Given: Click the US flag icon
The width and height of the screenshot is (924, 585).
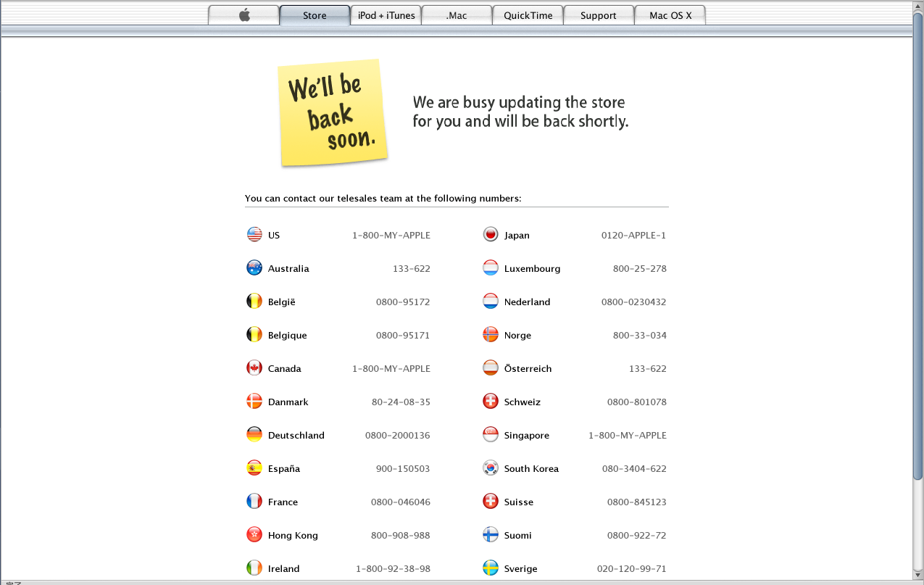Looking at the screenshot, I should (x=254, y=234).
